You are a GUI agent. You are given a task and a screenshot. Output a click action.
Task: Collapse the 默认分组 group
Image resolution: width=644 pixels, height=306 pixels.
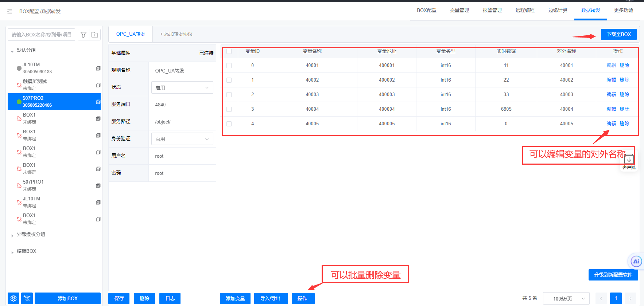[12, 51]
